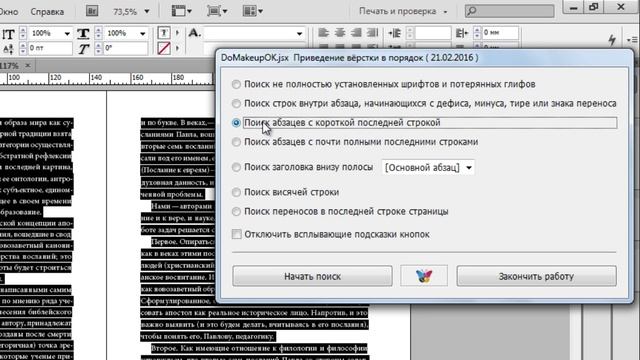Select the widow line search option
This screenshot has height=360, width=640.
tap(236, 192)
